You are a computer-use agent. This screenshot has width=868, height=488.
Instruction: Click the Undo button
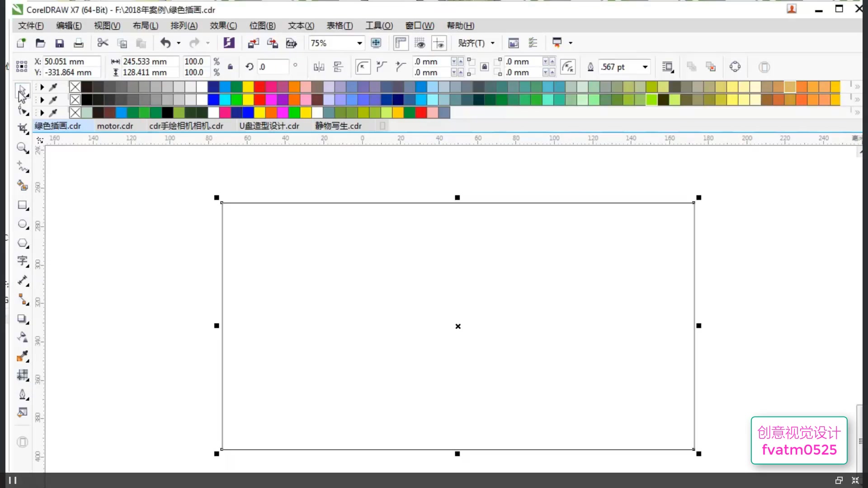[165, 43]
